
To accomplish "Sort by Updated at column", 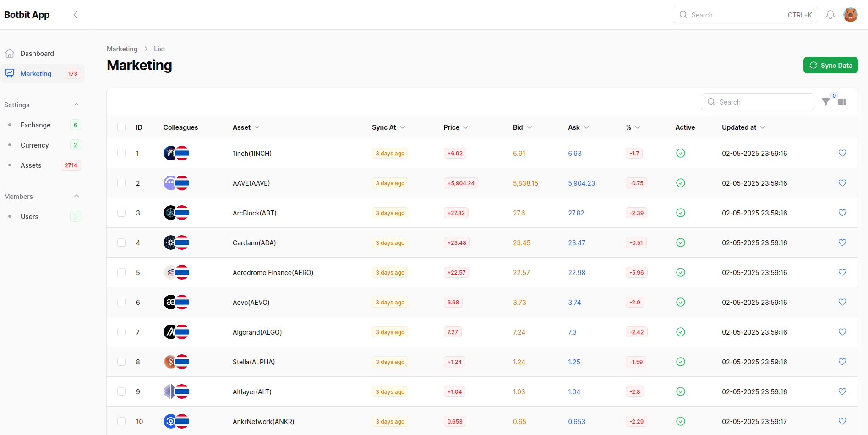I will click(x=743, y=127).
